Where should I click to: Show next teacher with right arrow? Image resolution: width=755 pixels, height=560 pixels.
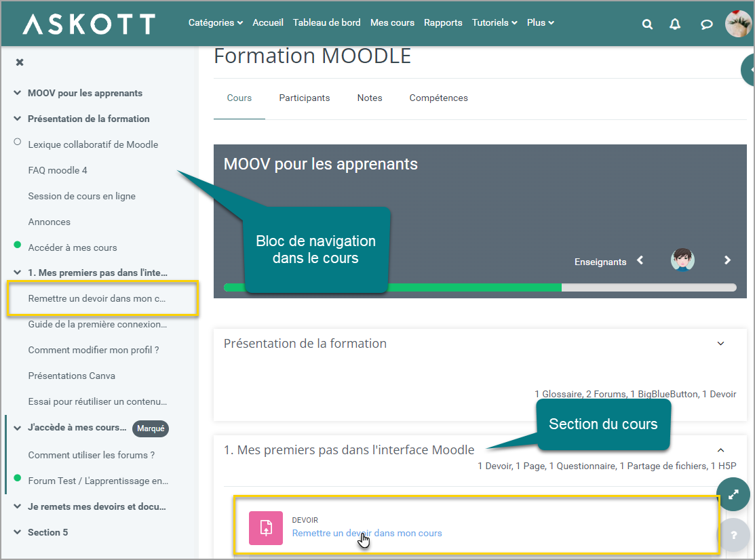(x=728, y=260)
